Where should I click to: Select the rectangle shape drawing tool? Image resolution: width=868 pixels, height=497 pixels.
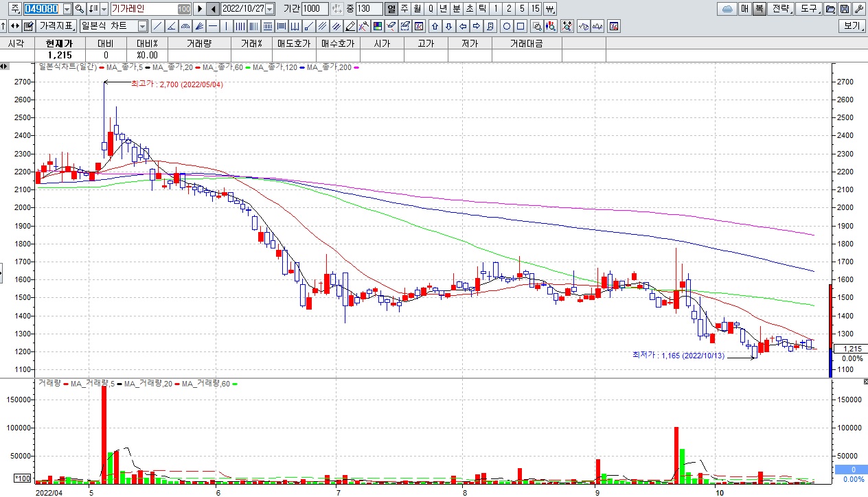click(x=521, y=26)
